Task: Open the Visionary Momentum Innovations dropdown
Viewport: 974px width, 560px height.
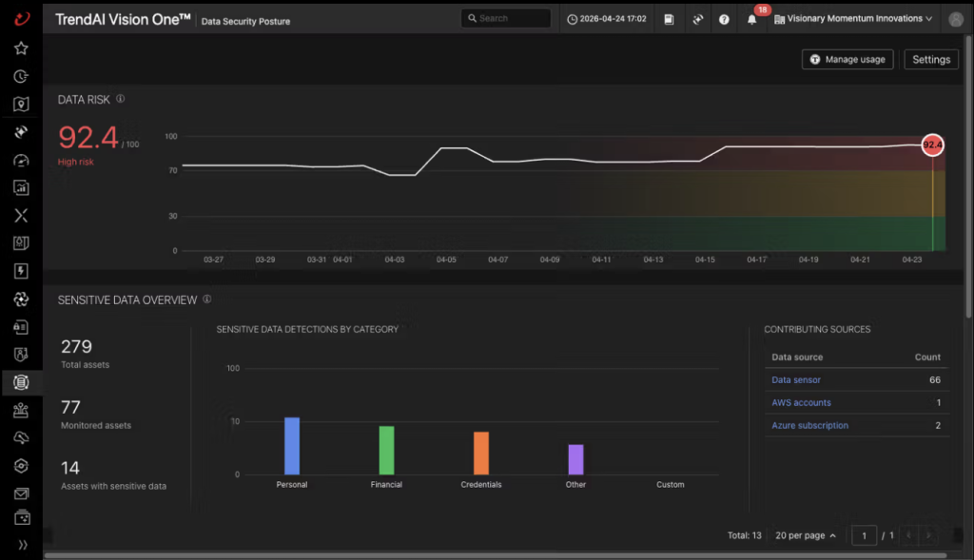Action: [853, 19]
